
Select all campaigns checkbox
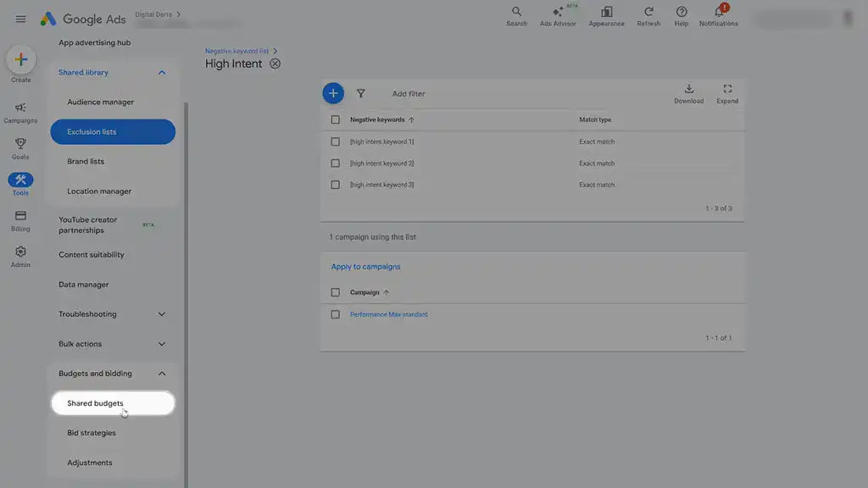coord(336,292)
